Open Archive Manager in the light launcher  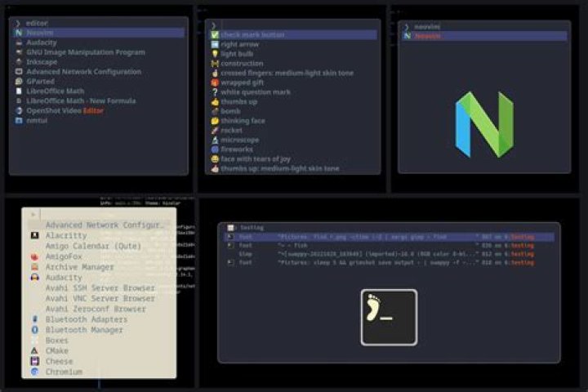99,267
